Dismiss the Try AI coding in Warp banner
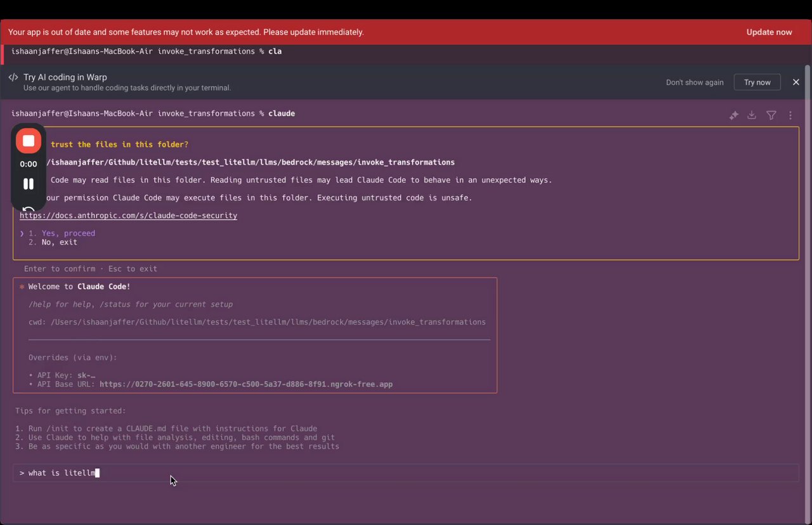The image size is (812, 525). 796,82
